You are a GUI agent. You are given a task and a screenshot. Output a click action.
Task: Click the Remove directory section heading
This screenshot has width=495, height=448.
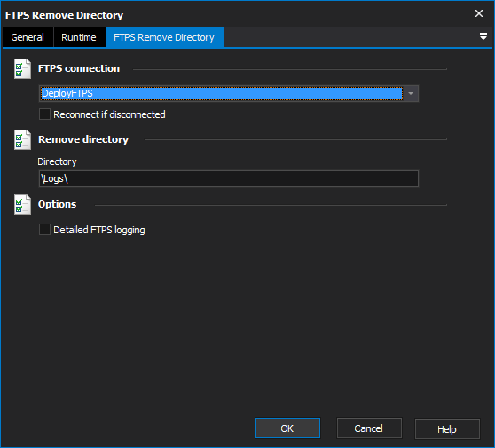pos(83,139)
